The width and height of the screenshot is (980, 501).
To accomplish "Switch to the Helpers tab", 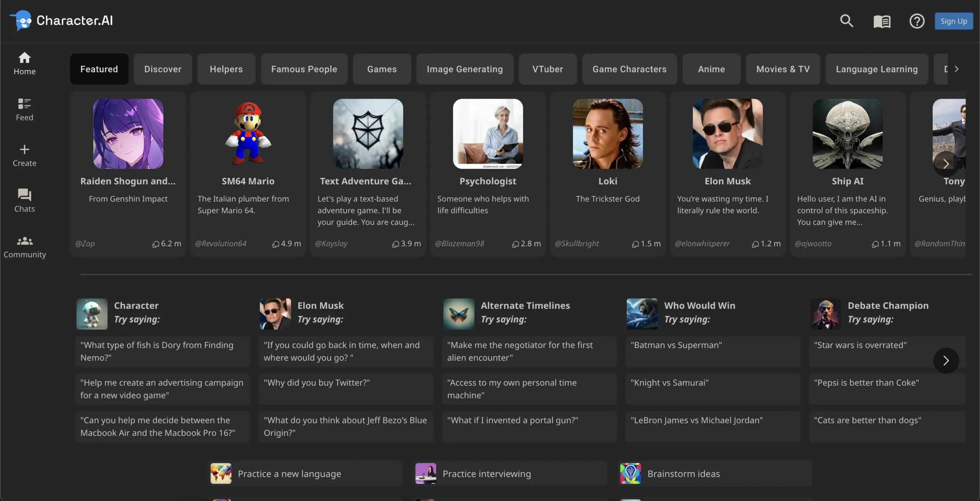I will (x=226, y=69).
